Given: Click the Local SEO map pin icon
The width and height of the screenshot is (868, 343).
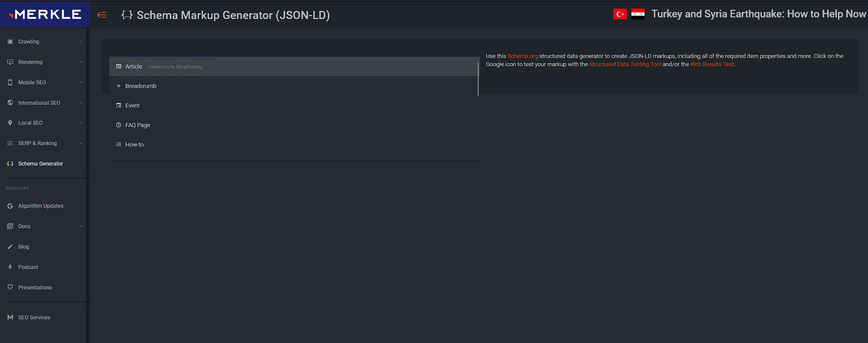Looking at the screenshot, I should point(10,123).
